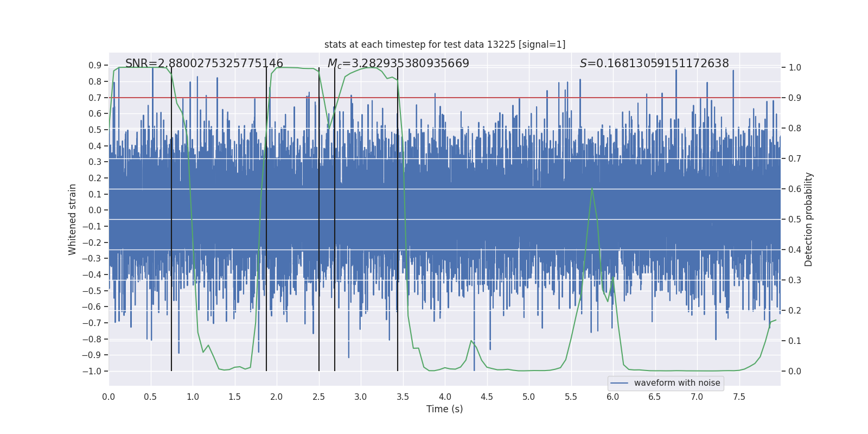Click the Detection probability tick label 0.6
868x434 pixels.
pos(795,189)
